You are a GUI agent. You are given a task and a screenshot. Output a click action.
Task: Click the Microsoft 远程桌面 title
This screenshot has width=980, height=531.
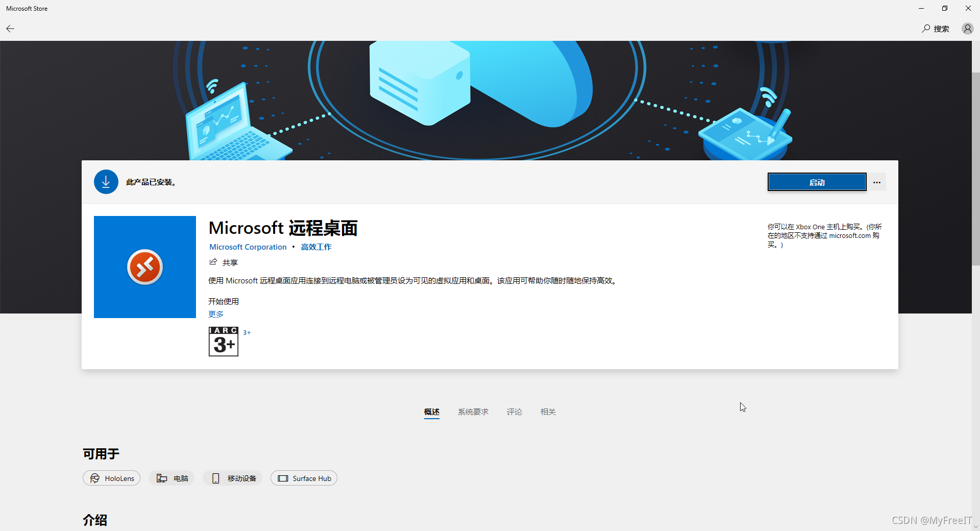point(283,228)
